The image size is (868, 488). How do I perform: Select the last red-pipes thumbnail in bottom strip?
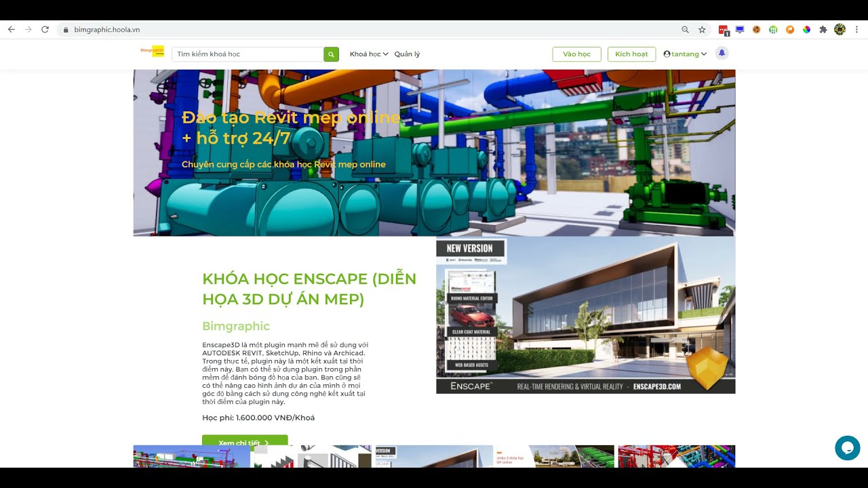click(677, 456)
